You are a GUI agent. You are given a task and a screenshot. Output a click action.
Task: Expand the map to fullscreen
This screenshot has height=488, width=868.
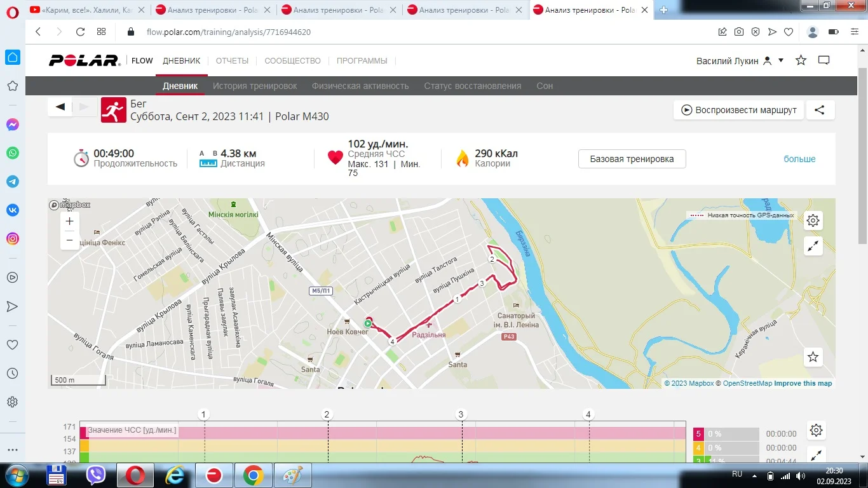pos(813,247)
